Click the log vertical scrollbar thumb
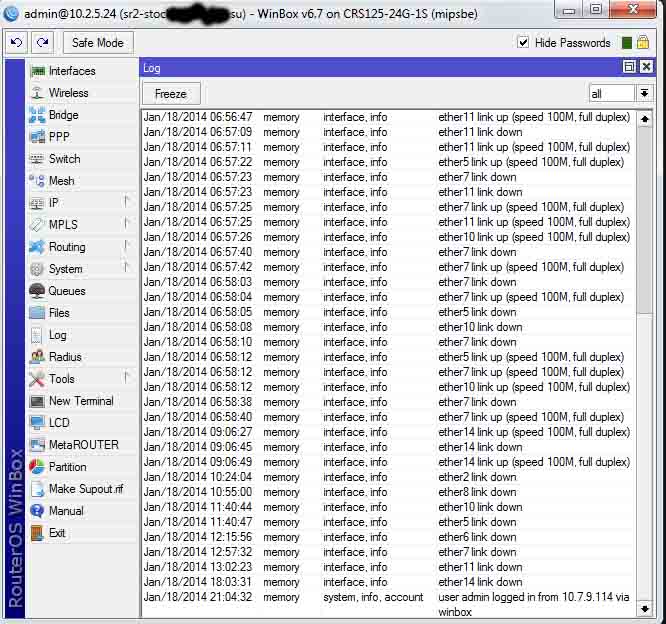Viewport: 666px width, 624px height. pos(644,221)
